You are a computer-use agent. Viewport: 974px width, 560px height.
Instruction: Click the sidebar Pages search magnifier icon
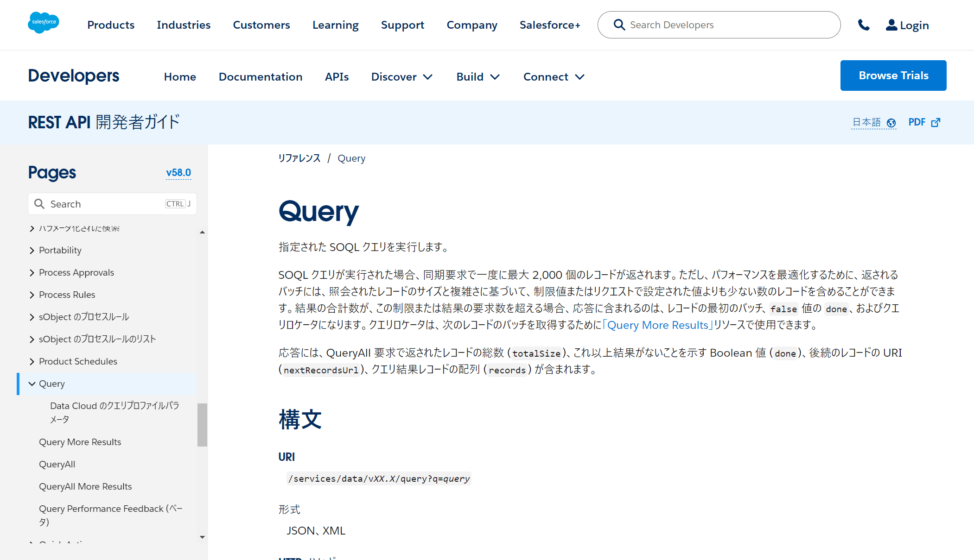pyautogui.click(x=39, y=204)
